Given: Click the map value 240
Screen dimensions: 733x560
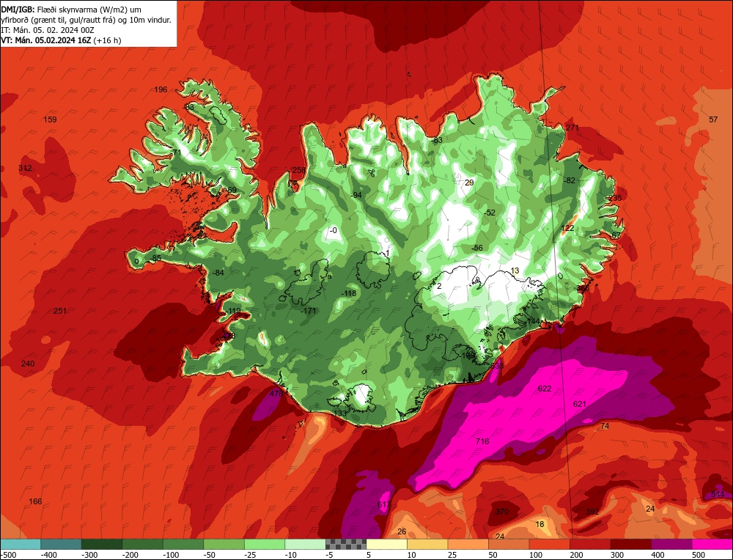Looking at the screenshot, I should point(28,364).
